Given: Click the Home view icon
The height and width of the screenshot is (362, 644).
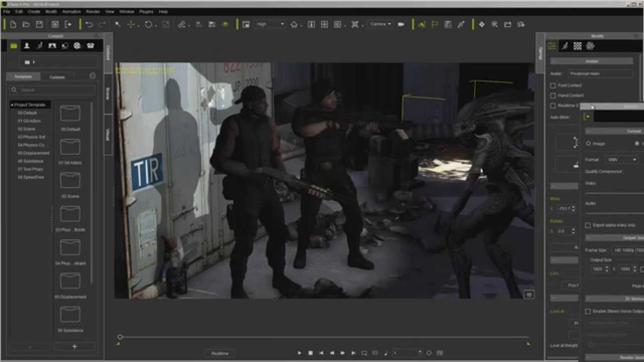Looking at the screenshot, I should (x=294, y=24).
